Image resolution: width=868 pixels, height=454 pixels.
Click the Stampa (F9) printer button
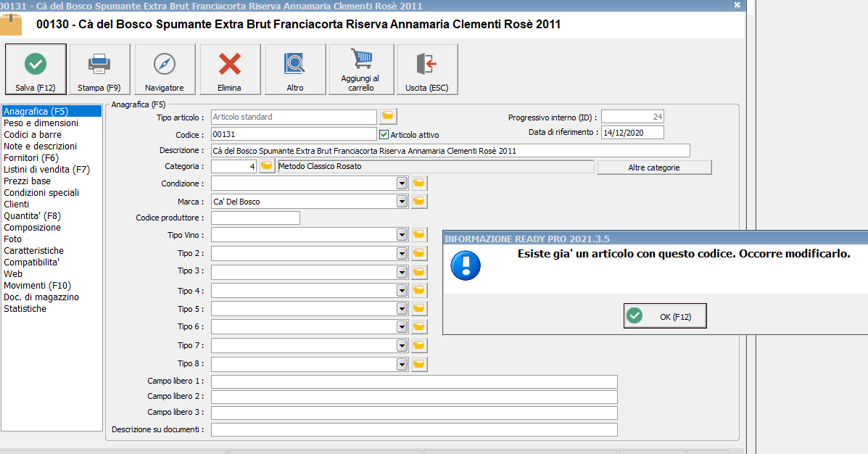point(99,69)
